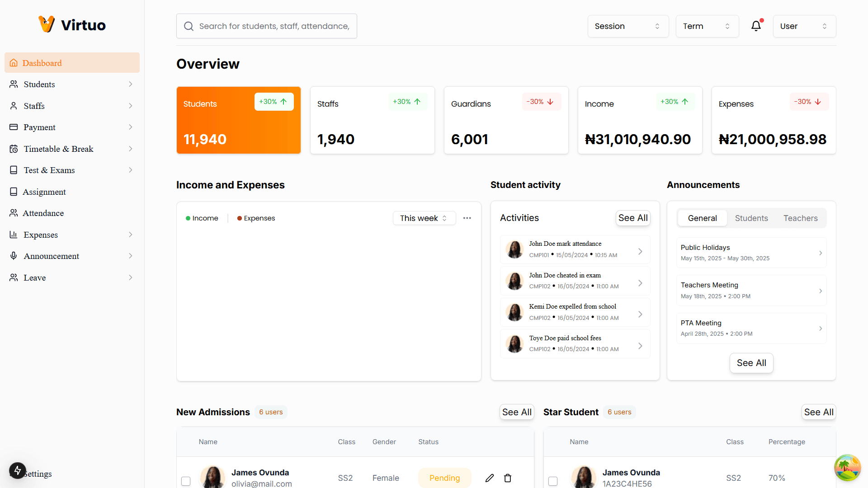The width and height of the screenshot is (868, 488).
Task: Switch to the General announcements tab
Action: (x=702, y=218)
